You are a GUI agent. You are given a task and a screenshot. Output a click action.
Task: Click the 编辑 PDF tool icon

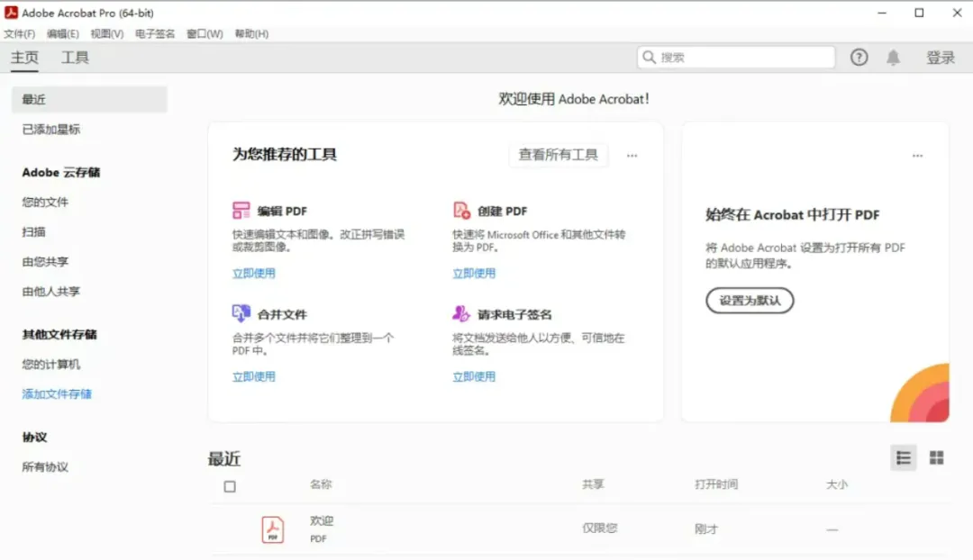coord(241,211)
